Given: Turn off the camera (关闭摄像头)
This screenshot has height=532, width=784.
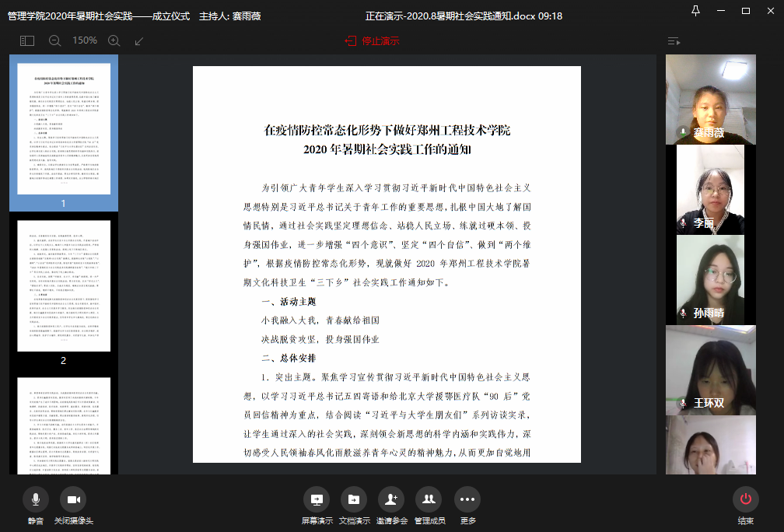Looking at the screenshot, I should pyautogui.click(x=74, y=499).
